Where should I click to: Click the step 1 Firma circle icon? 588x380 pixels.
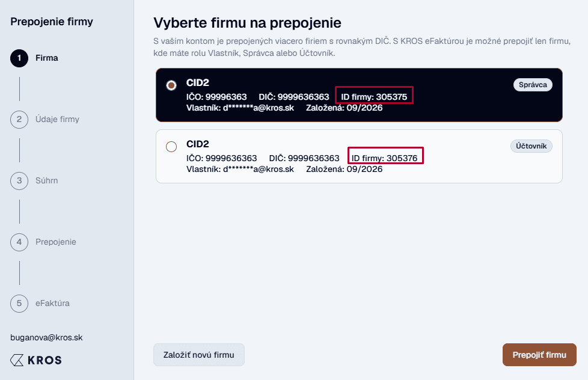[19, 58]
